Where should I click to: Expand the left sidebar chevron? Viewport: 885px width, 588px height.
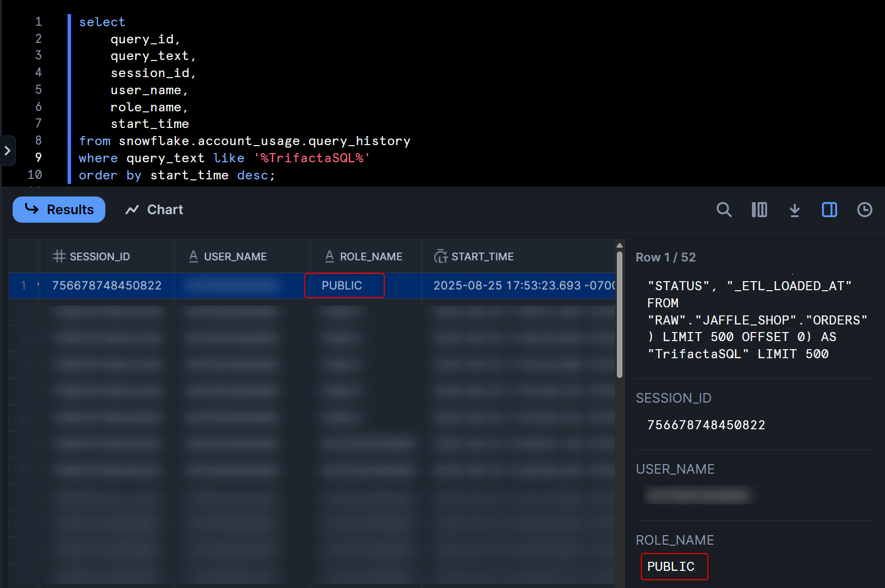pos(8,150)
